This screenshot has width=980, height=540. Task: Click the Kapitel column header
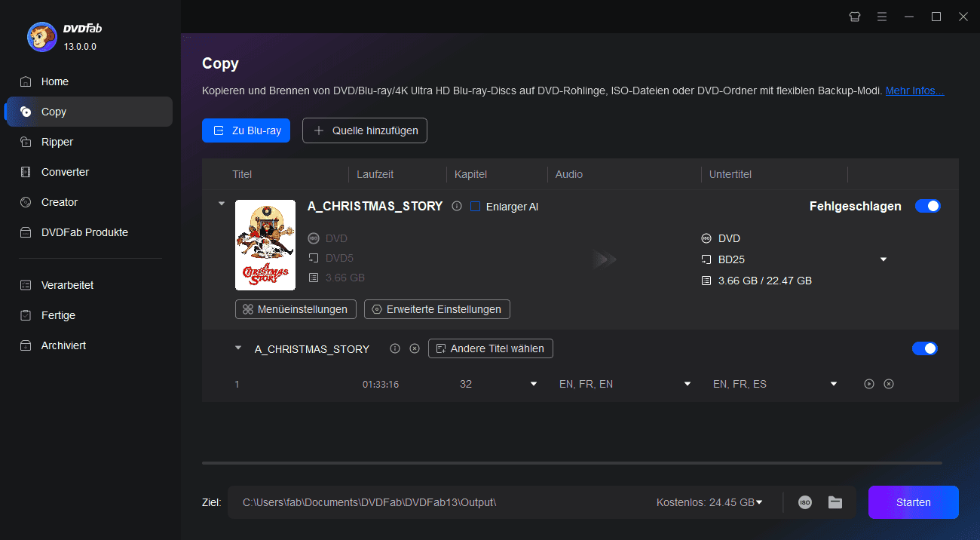point(470,174)
